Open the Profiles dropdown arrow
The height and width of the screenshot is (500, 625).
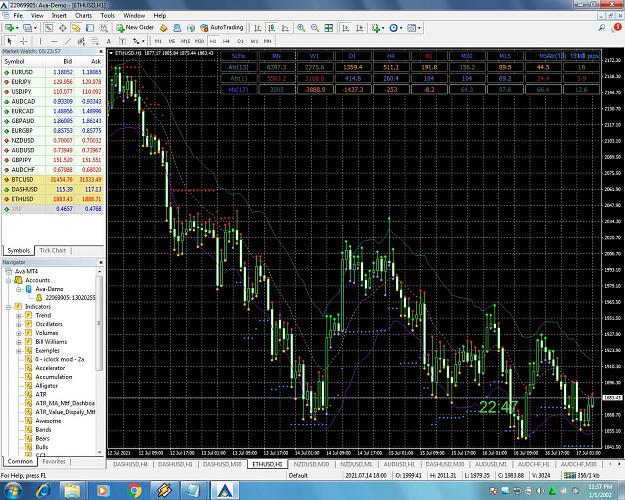pyautogui.click(x=35, y=28)
